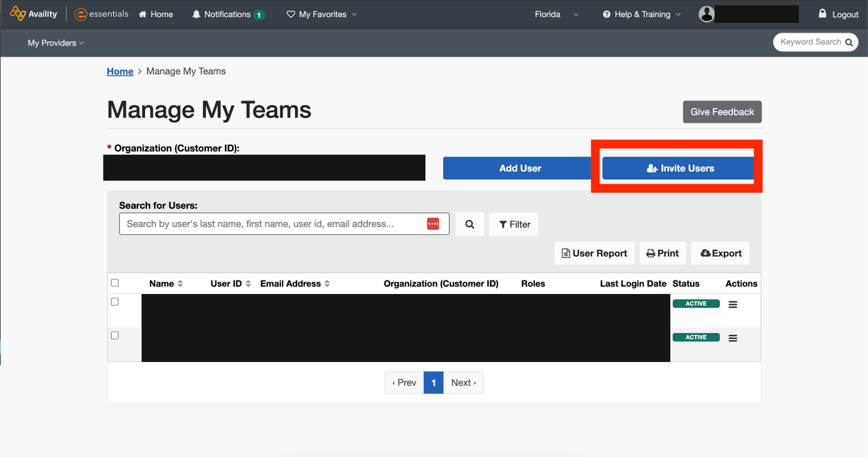
Task: Click the Search for Users text field
Action: coord(284,224)
